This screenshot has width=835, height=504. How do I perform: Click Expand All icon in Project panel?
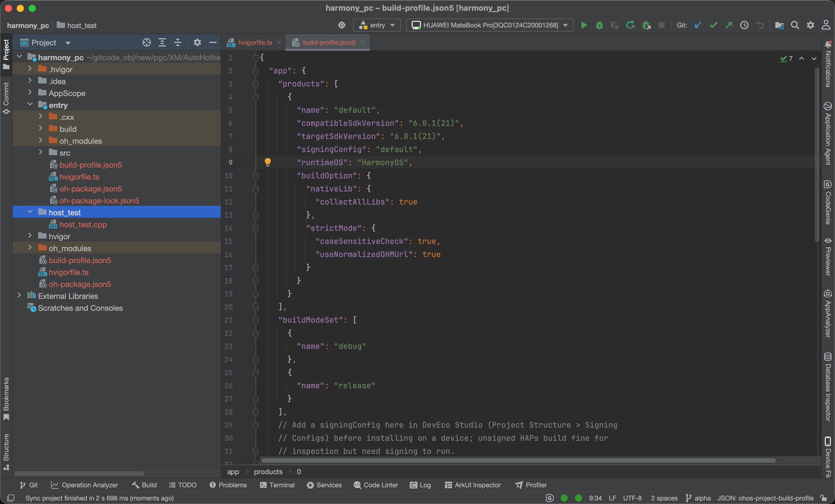(162, 42)
